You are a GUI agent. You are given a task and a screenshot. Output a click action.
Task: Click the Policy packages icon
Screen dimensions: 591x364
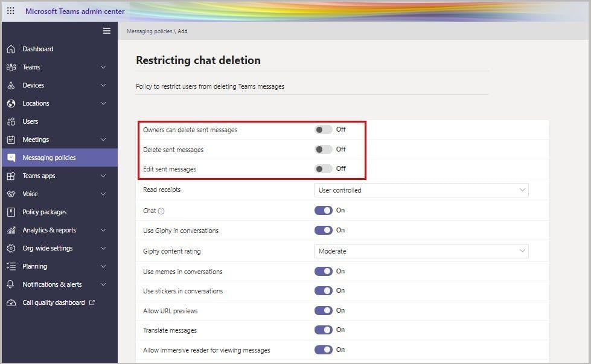pos(11,212)
